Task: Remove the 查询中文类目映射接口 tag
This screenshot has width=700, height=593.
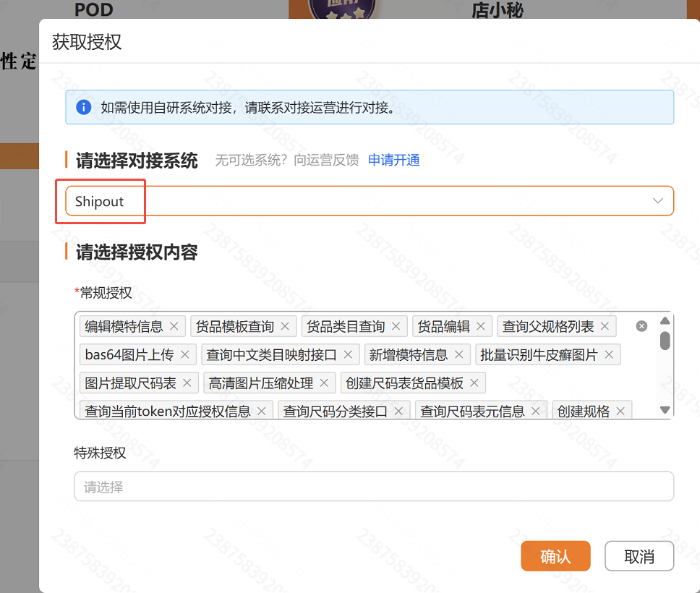Action: coord(348,355)
